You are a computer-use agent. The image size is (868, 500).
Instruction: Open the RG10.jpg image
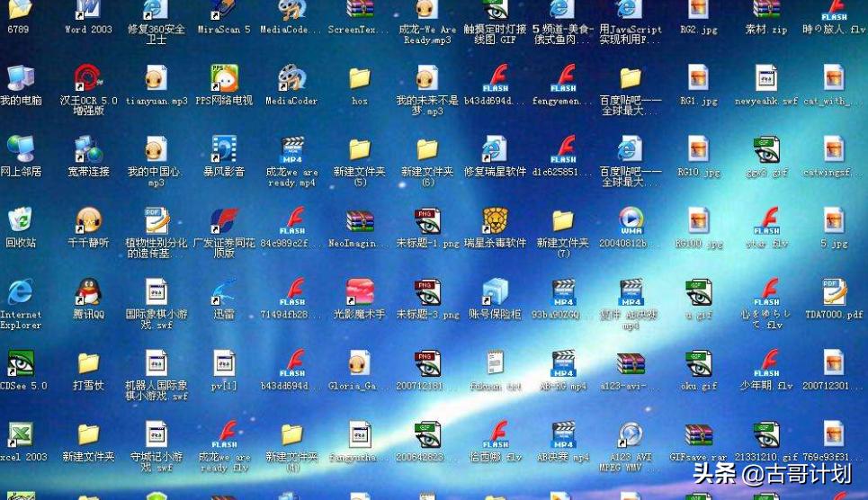[699, 149]
